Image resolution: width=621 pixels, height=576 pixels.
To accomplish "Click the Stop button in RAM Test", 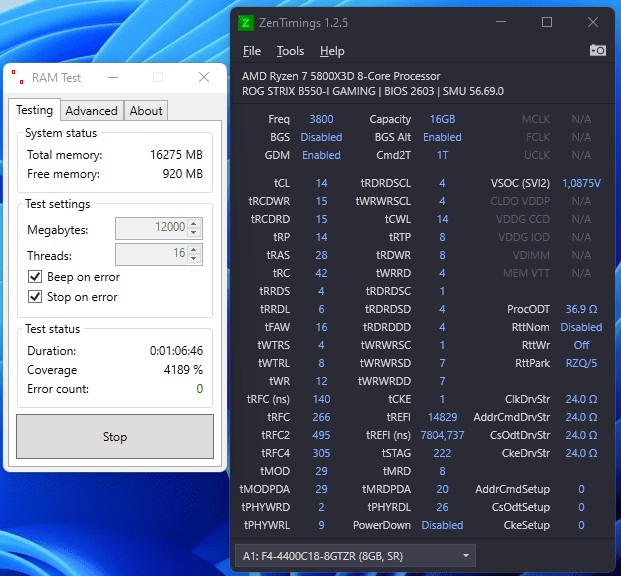I will [x=115, y=437].
